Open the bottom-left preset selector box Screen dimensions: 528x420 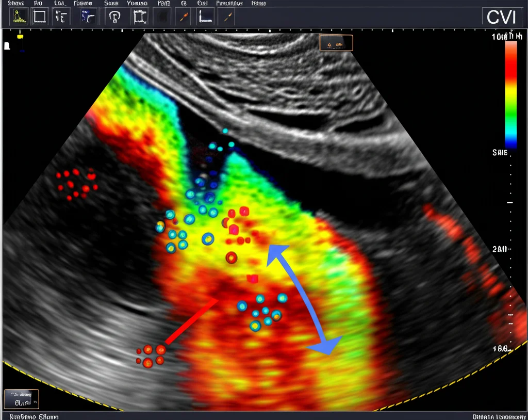click(x=21, y=398)
